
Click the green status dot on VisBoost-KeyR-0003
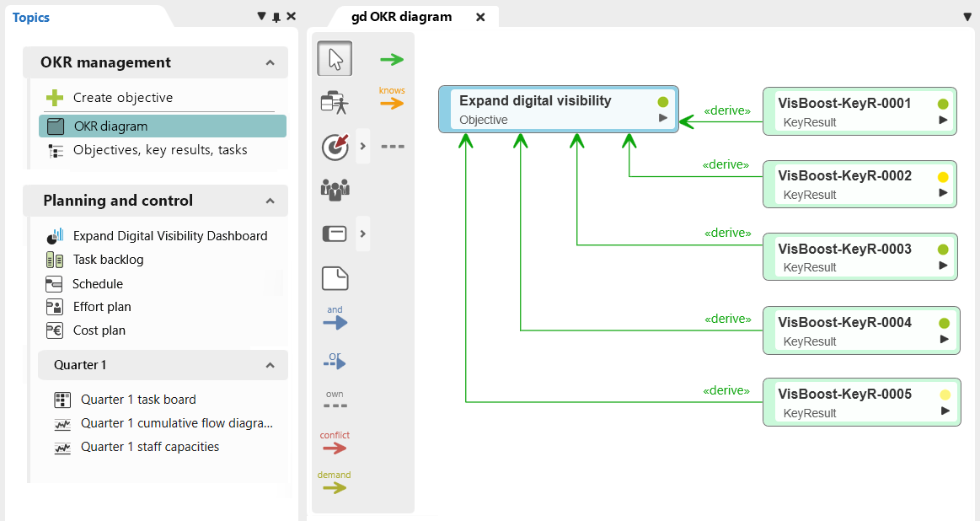(944, 250)
